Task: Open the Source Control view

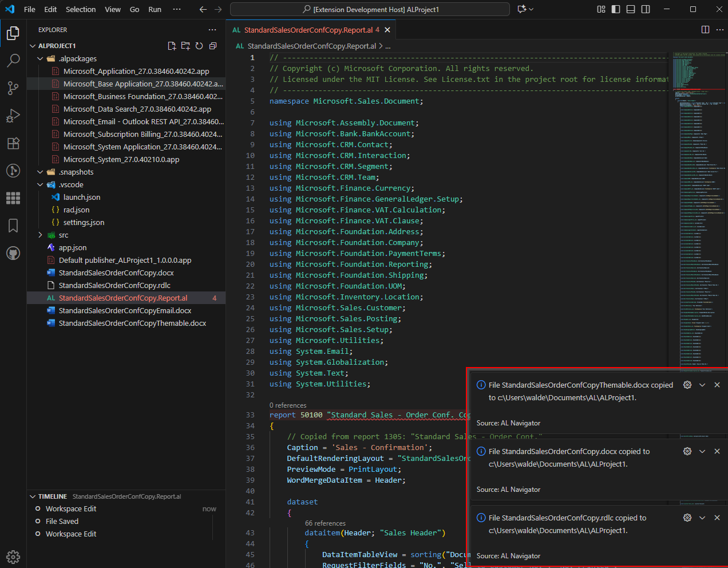Action: point(13,88)
